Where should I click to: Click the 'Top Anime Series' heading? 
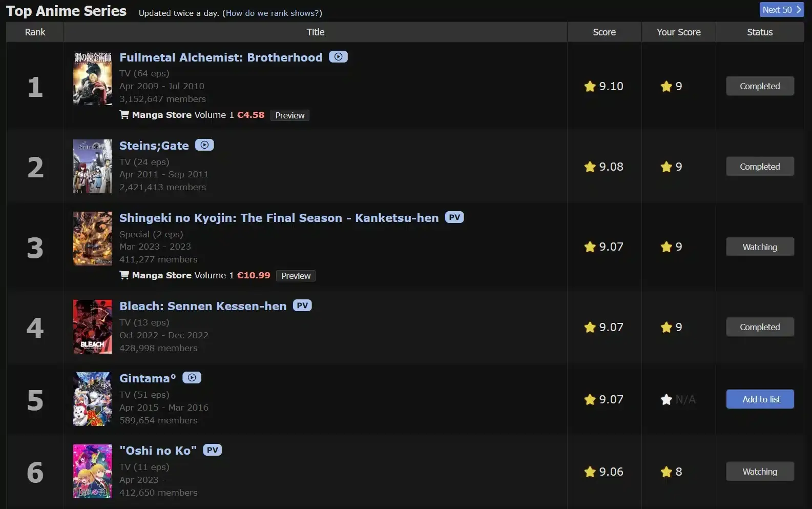click(66, 11)
